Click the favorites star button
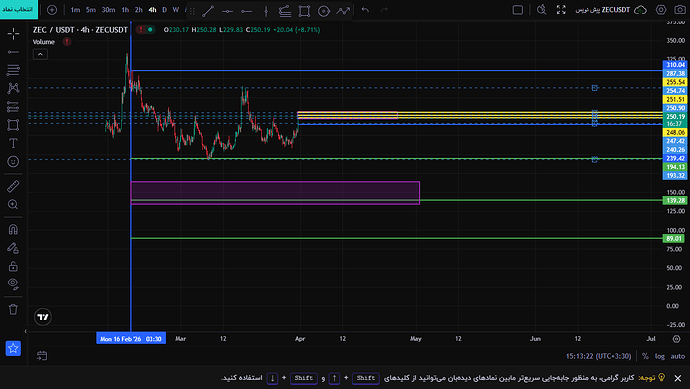Screen dimensions: 690x389 [13, 348]
